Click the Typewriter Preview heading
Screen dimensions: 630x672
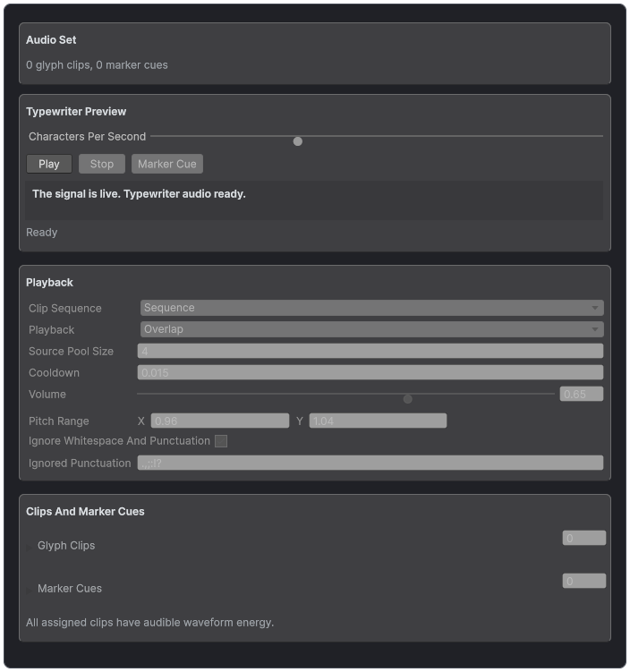(x=76, y=112)
